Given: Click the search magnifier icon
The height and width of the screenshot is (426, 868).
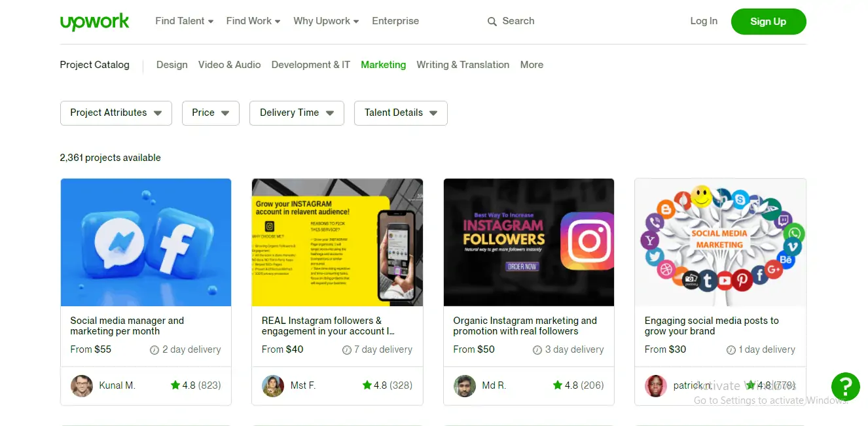Looking at the screenshot, I should [x=491, y=21].
